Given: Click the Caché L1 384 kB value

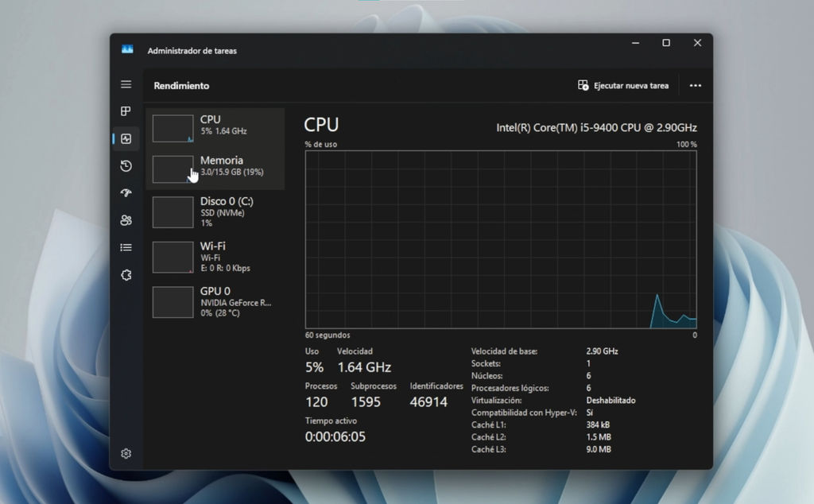Looking at the screenshot, I should point(598,425).
